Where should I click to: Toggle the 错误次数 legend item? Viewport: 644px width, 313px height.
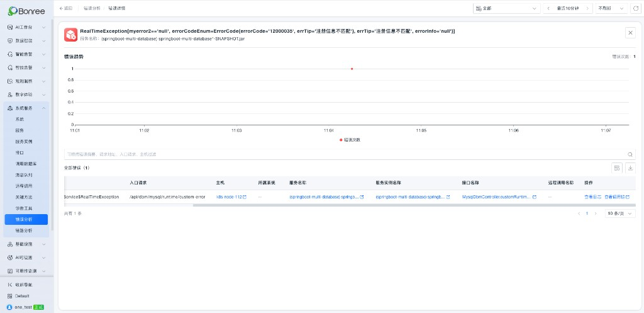coord(350,140)
